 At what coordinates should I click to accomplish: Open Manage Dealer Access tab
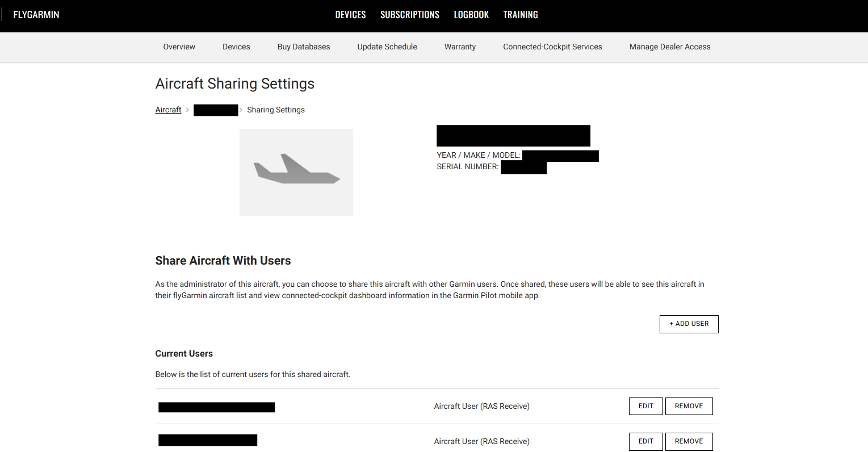pyautogui.click(x=670, y=47)
